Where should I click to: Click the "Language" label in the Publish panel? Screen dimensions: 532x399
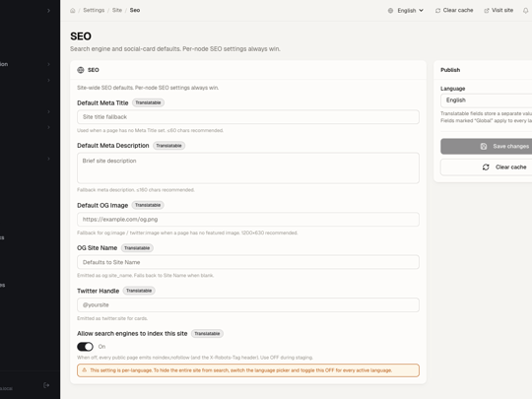452,89
